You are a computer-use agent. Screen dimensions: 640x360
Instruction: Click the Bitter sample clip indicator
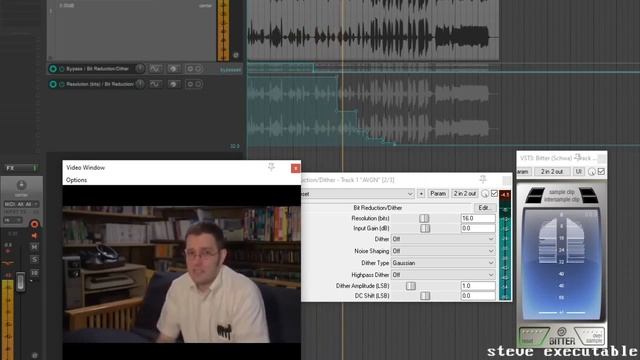coord(562,192)
